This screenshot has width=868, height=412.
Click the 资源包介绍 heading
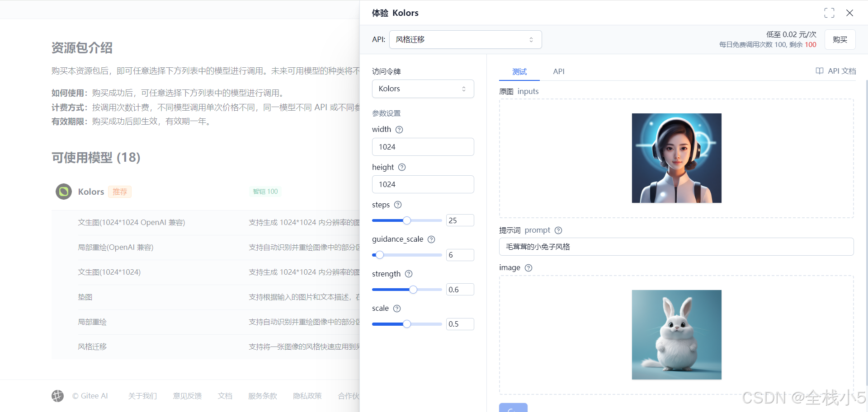tap(82, 48)
